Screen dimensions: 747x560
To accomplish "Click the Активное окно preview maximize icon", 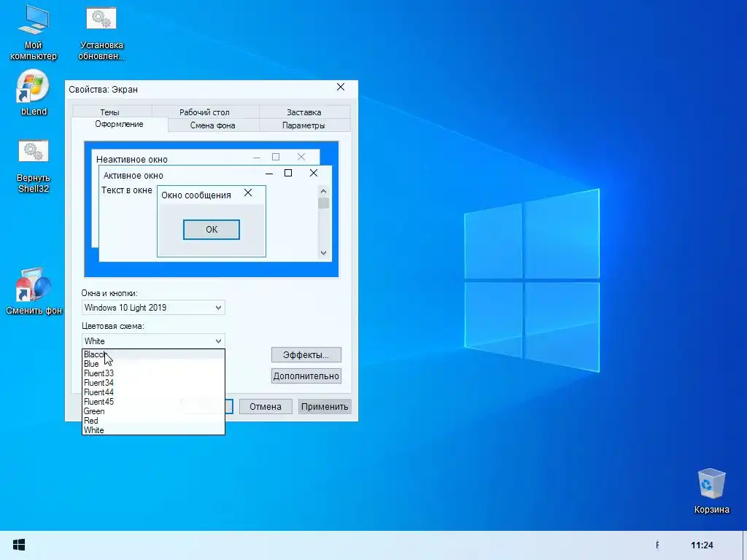I will [x=288, y=173].
